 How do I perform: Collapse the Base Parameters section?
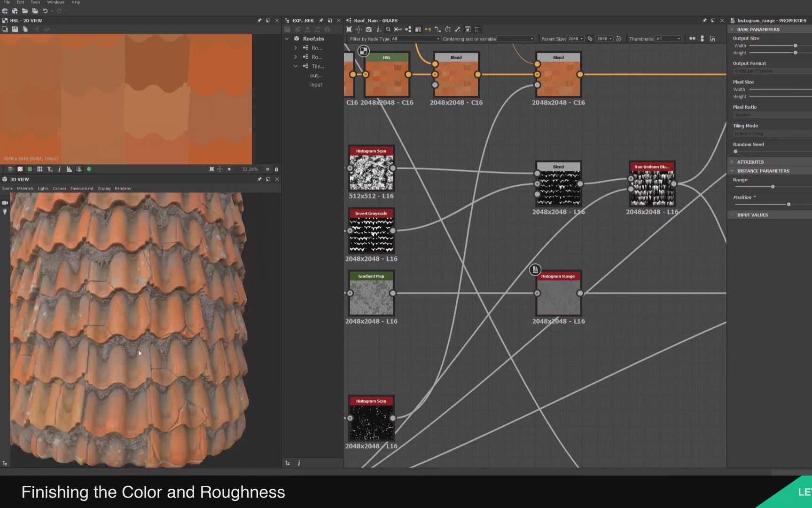(732, 29)
